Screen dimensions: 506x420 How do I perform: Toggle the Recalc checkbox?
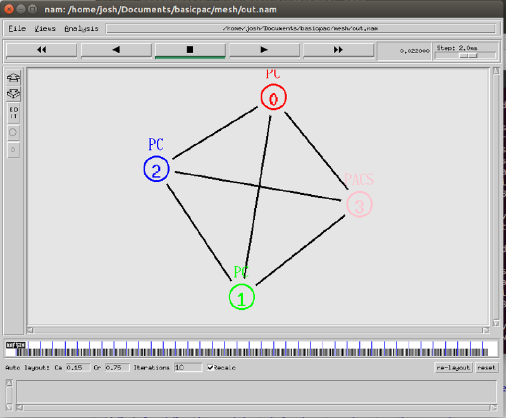point(209,367)
